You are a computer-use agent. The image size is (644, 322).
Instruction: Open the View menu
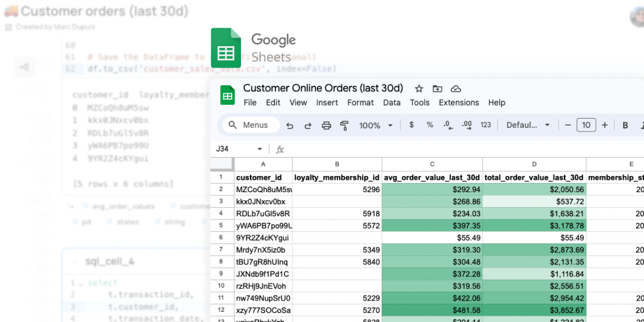[298, 103]
